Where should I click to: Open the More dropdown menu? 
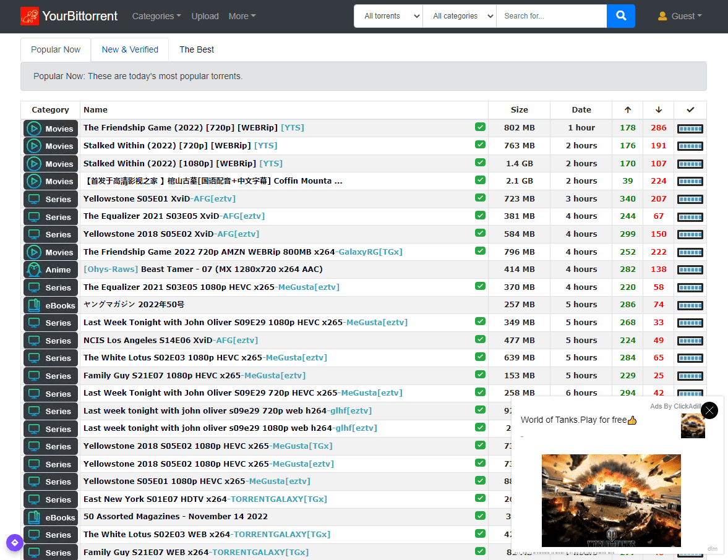pos(242,16)
